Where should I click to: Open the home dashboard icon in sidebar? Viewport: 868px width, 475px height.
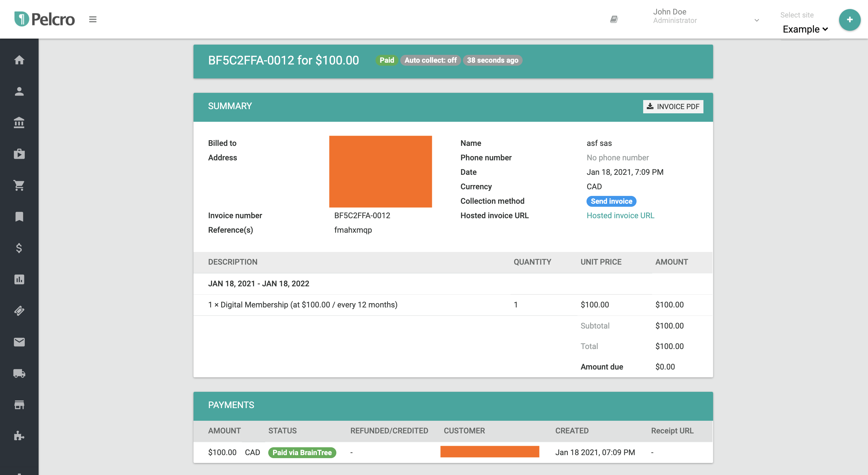(x=19, y=60)
